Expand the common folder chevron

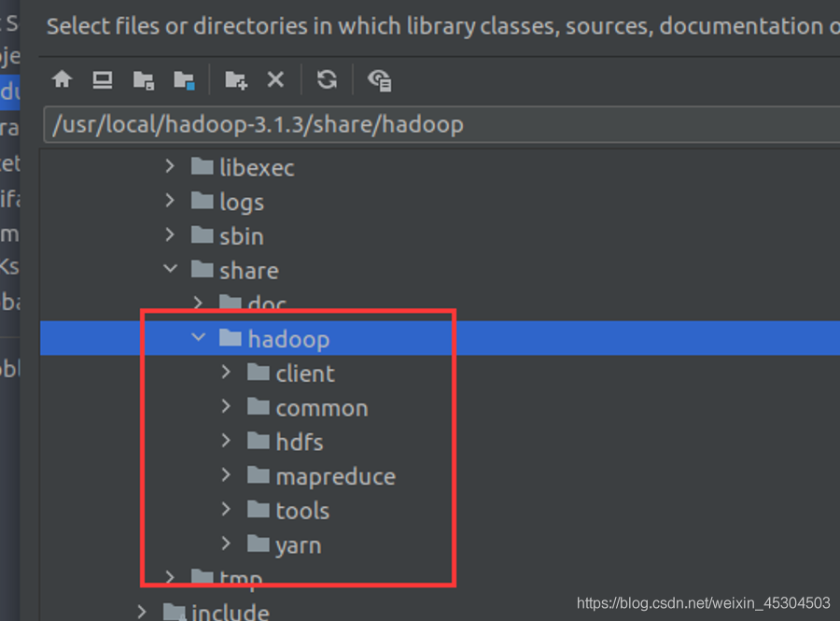coord(226,406)
